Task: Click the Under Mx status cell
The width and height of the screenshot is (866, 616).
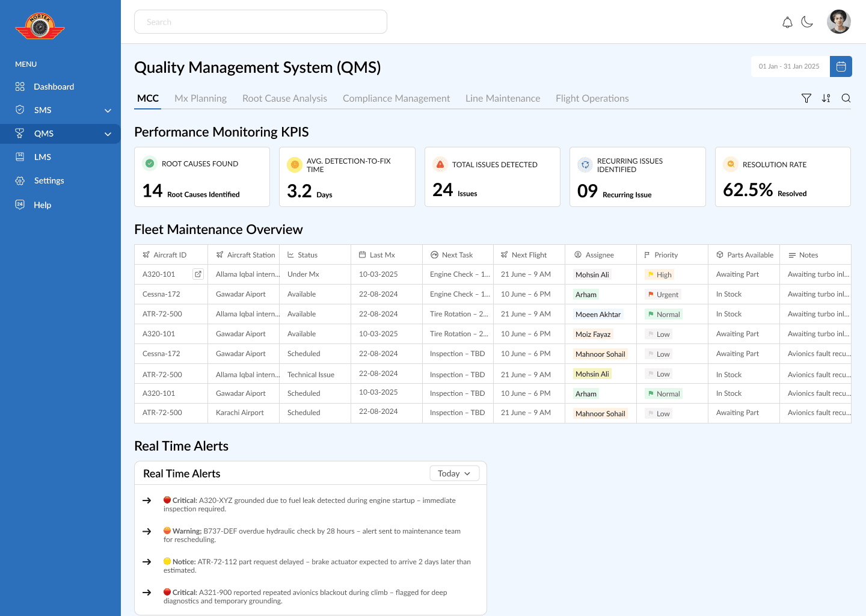Action: tap(303, 274)
